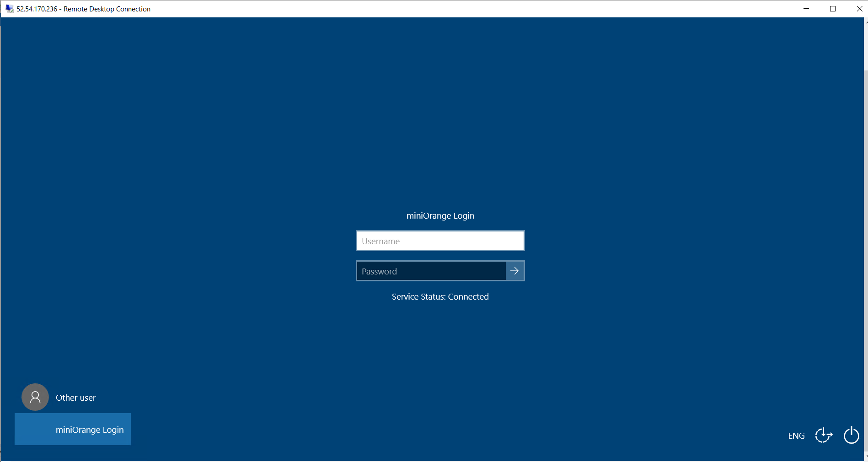Click the Password input field
The image size is (868, 462).
click(x=431, y=271)
